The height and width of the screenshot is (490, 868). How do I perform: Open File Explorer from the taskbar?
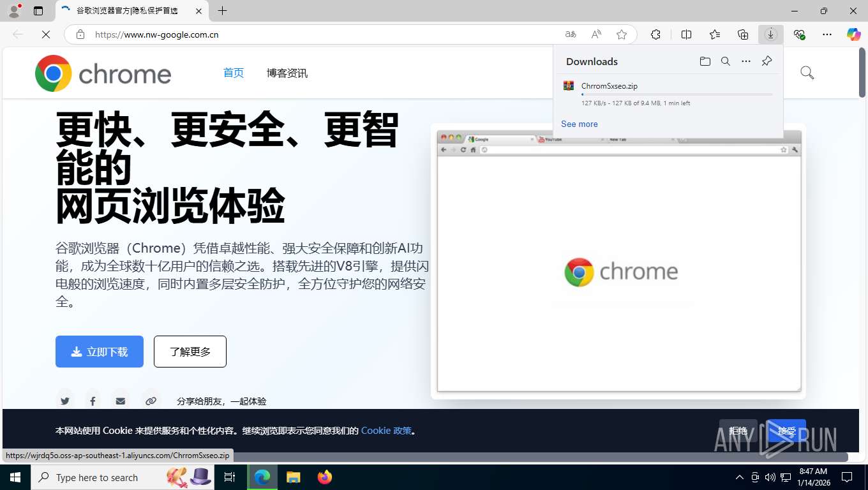pos(294,477)
